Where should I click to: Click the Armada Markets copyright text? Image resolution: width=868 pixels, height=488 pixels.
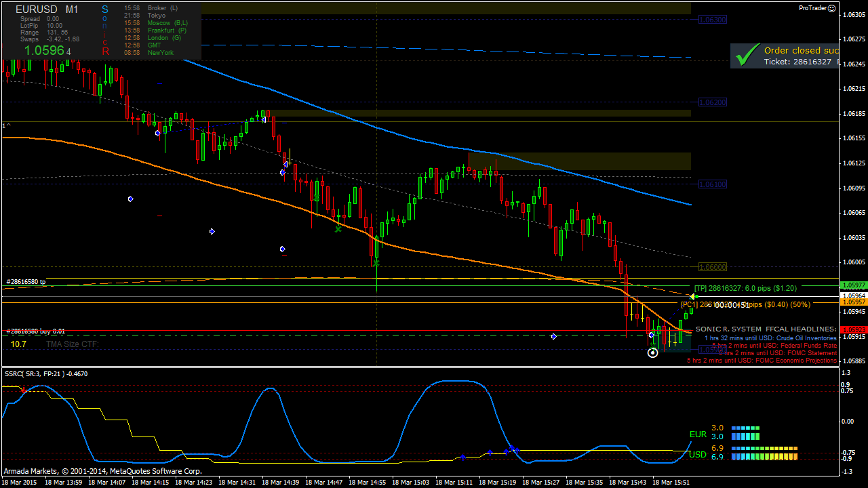click(102, 470)
